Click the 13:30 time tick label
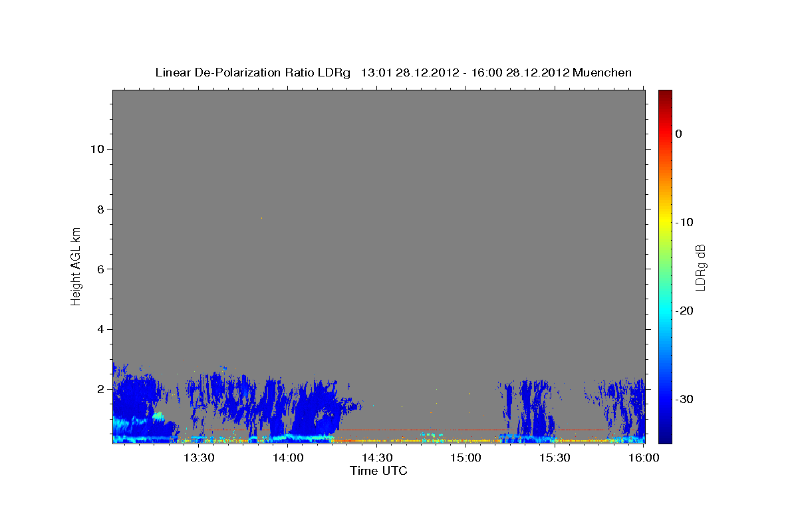 point(199,458)
